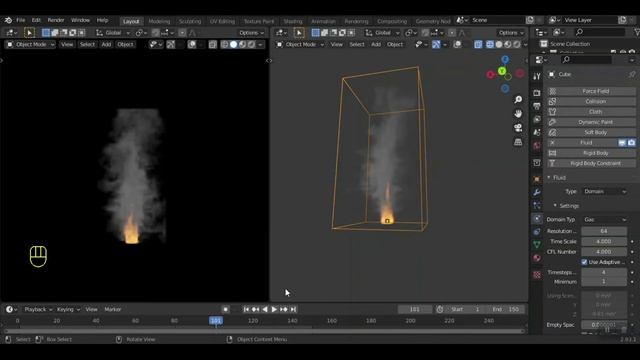Toggle X-ray in left viewport header
This screenshot has height=360, width=640.
pos(213,44)
